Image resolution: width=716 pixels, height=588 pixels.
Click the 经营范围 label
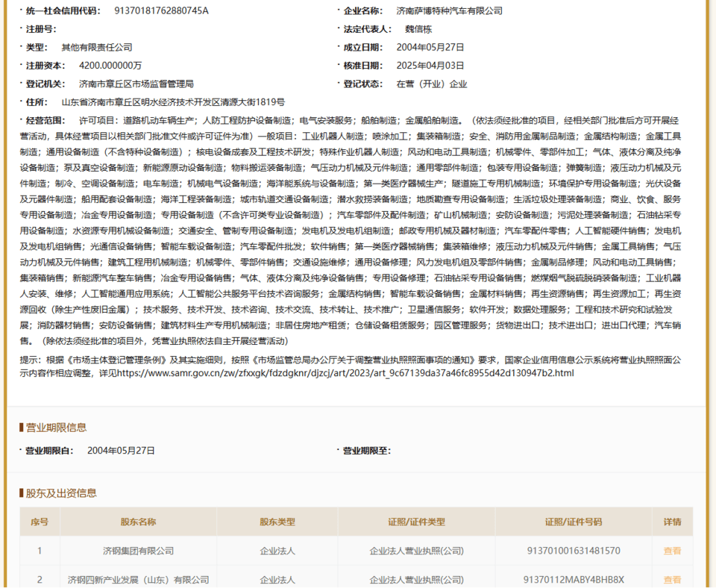coord(45,121)
